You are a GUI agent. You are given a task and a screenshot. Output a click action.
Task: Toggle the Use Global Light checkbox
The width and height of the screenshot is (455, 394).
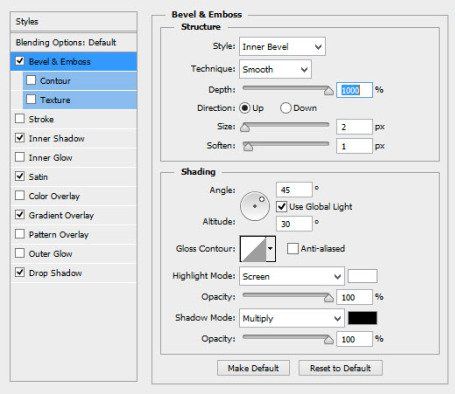pos(282,206)
